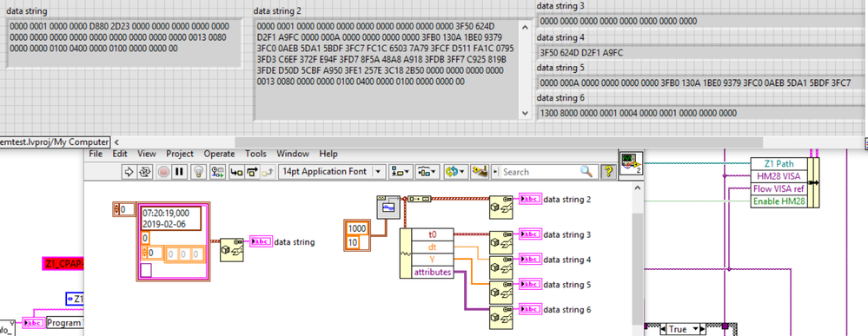Screen dimensions: 868x336
Task: Click the search magnifier icon
Action: (x=586, y=172)
